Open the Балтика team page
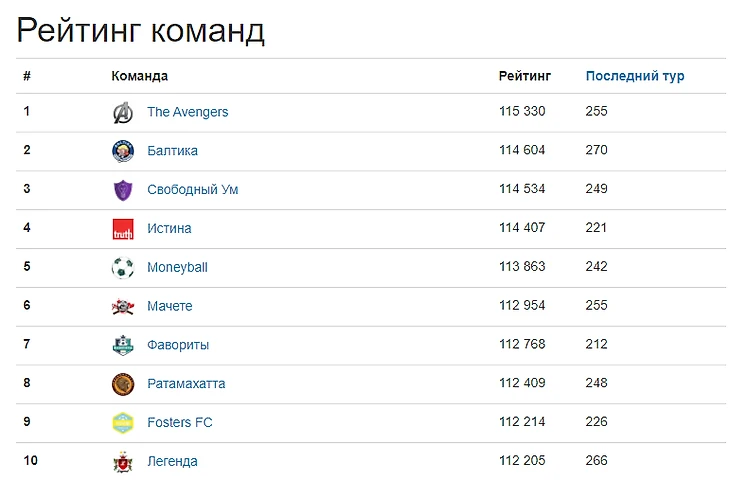Viewport: 730px width, 481px height. (x=172, y=151)
